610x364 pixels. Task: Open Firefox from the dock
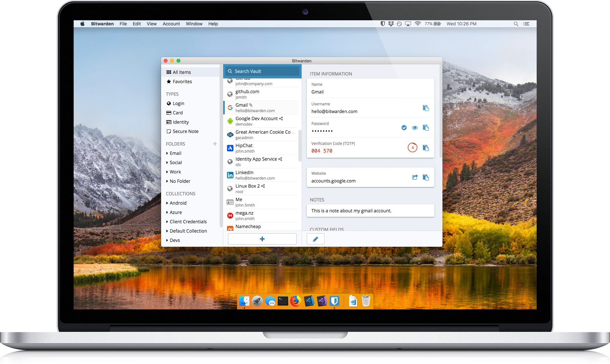(x=296, y=301)
